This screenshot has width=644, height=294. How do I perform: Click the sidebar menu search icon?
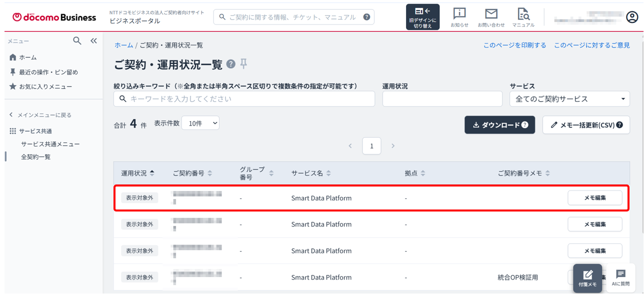[77, 41]
